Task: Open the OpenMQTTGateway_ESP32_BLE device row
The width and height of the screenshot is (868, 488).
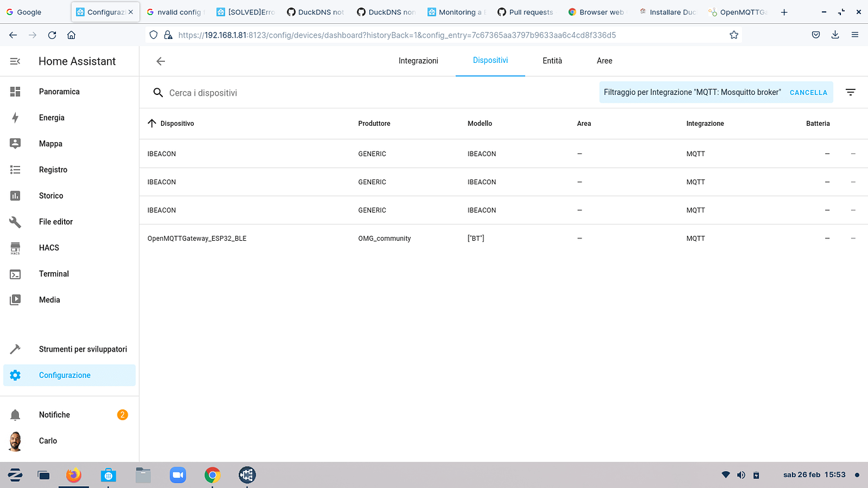Action: point(197,238)
